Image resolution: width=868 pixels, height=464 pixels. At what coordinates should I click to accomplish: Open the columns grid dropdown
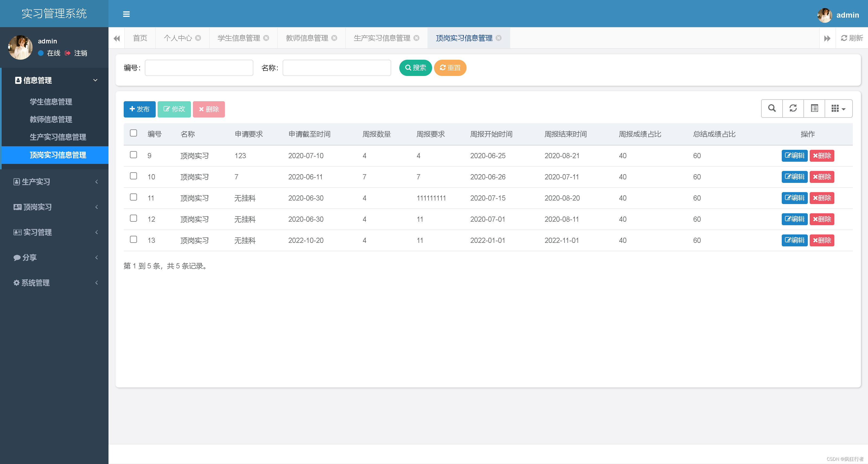(x=838, y=109)
